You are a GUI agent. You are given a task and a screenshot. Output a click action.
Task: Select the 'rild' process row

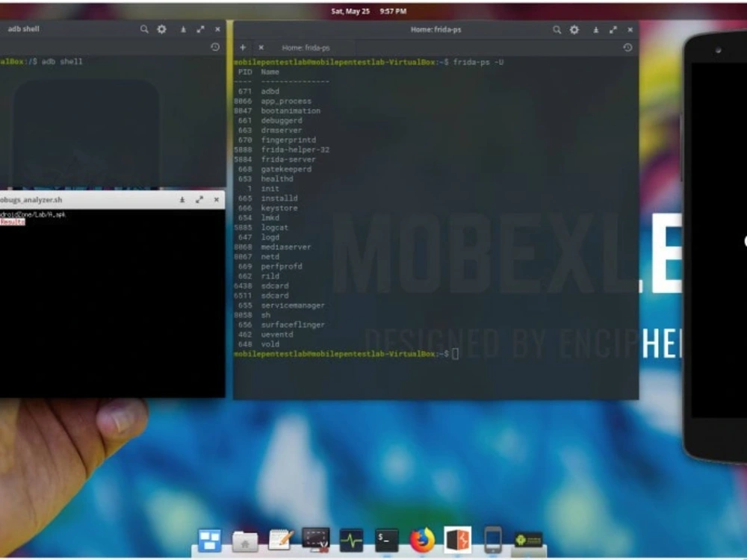click(x=258, y=276)
